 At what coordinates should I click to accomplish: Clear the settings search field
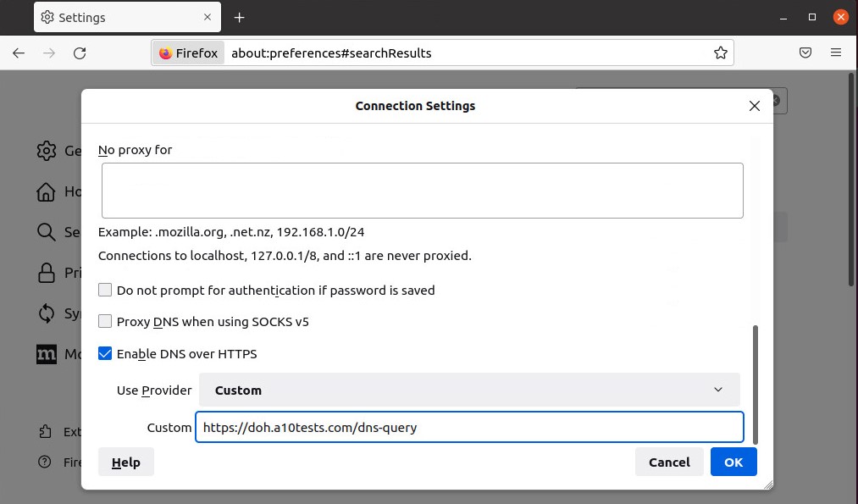click(x=776, y=101)
